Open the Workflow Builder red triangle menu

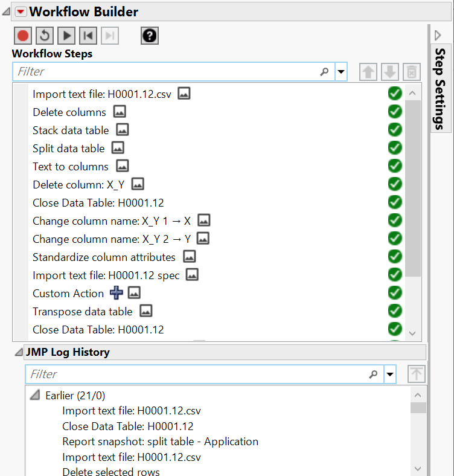(x=21, y=11)
